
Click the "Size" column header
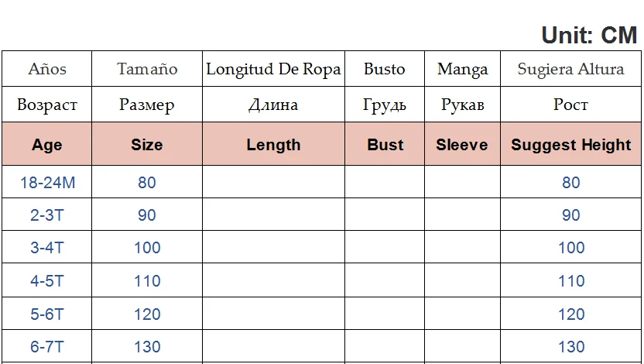pos(147,145)
